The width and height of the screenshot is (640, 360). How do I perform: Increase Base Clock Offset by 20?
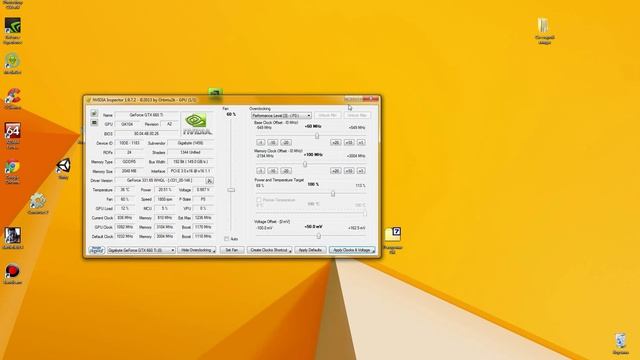pos(336,142)
